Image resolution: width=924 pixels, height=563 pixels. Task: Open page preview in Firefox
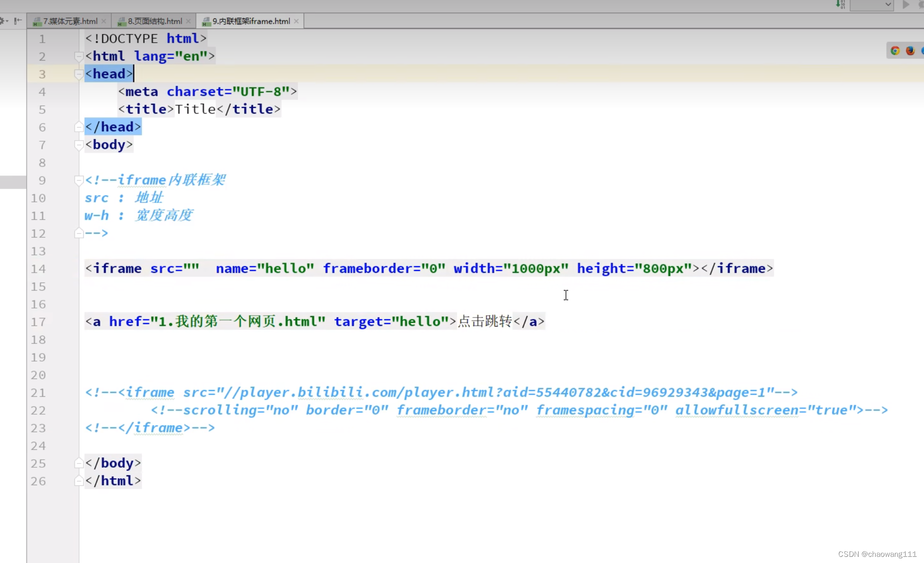909,50
